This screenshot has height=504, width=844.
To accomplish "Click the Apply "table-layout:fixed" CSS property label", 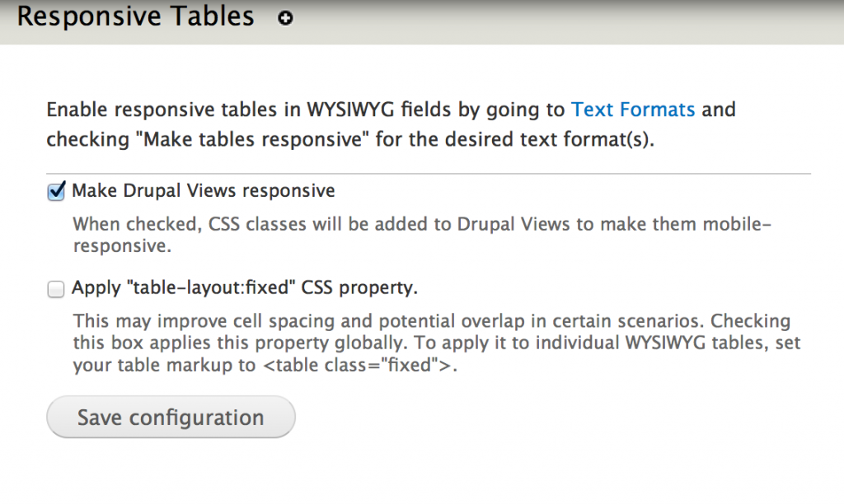I will pyautogui.click(x=245, y=288).
